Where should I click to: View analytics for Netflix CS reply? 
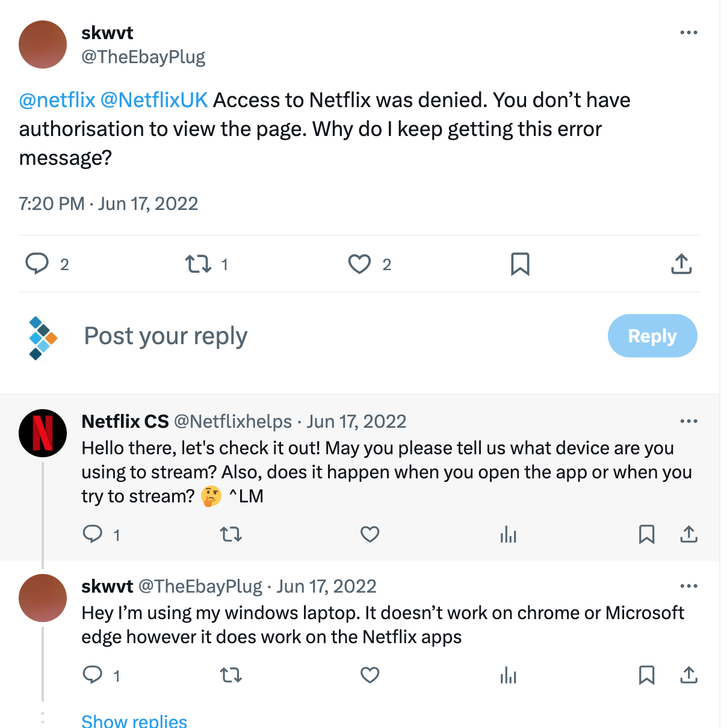click(509, 534)
